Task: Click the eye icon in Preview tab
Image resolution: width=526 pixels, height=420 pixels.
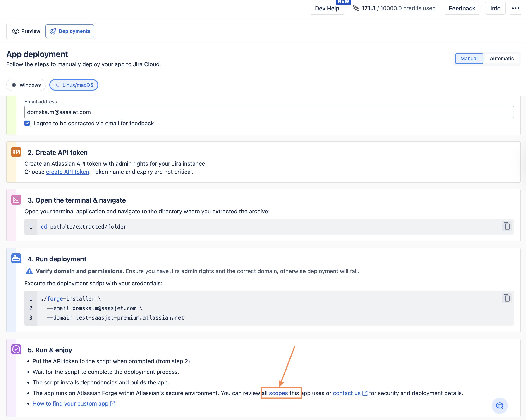Action: (x=16, y=31)
